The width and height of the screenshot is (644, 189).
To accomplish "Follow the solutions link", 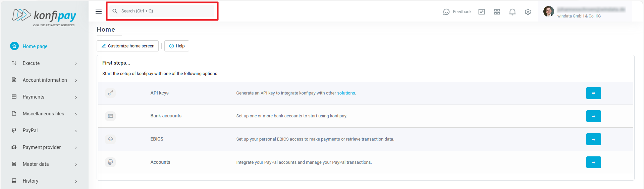I will 346,93.
